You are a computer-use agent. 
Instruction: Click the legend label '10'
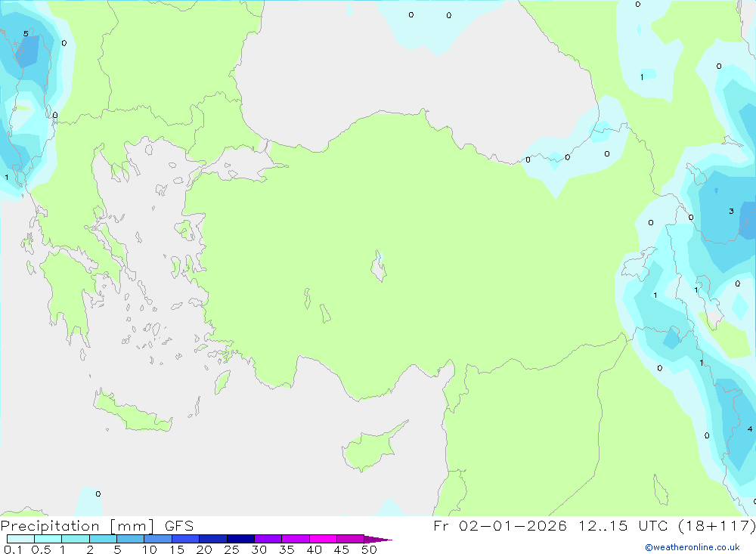pos(150,549)
